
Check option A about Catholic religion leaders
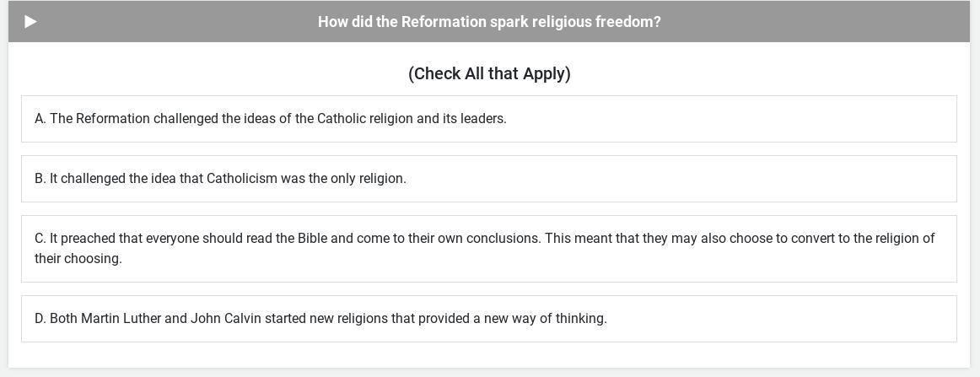[489, 119]
